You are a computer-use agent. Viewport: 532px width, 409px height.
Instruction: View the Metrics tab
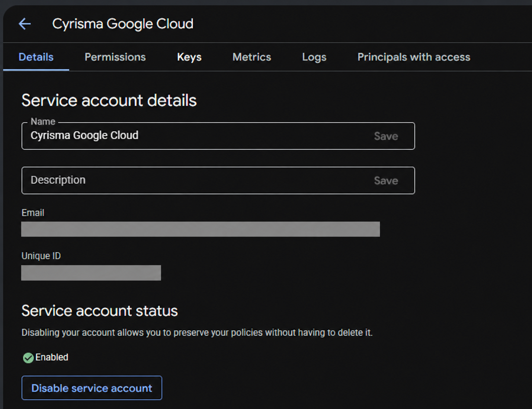[x=251, y=57]
